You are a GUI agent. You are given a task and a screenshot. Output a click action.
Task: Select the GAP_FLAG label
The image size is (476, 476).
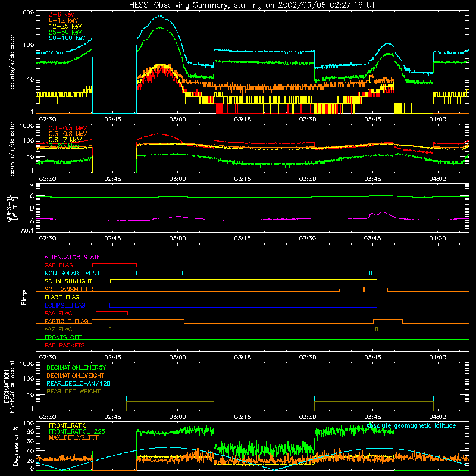(x=58, y=265)
